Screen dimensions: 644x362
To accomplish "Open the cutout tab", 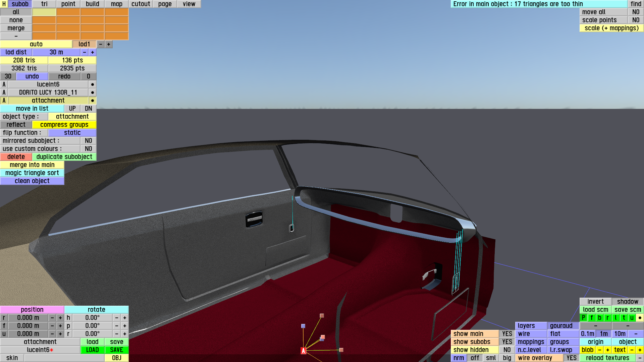I will tap(141, 4).
